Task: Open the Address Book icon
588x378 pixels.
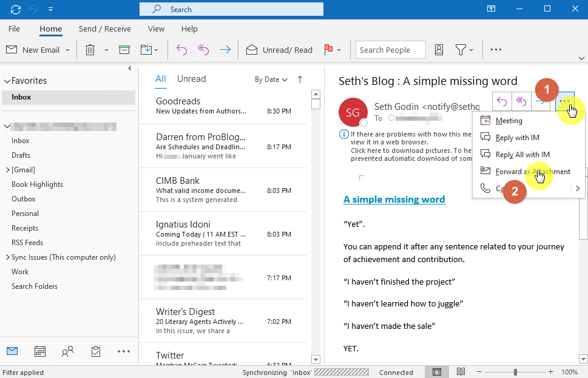Action: click(439, 50)
